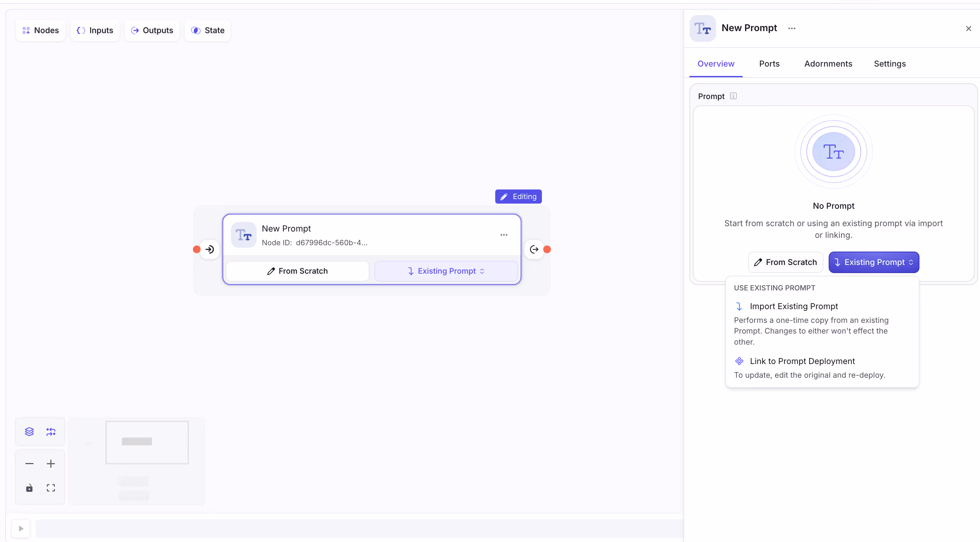Click From Scratch in side panel

[x=785, y=262]
